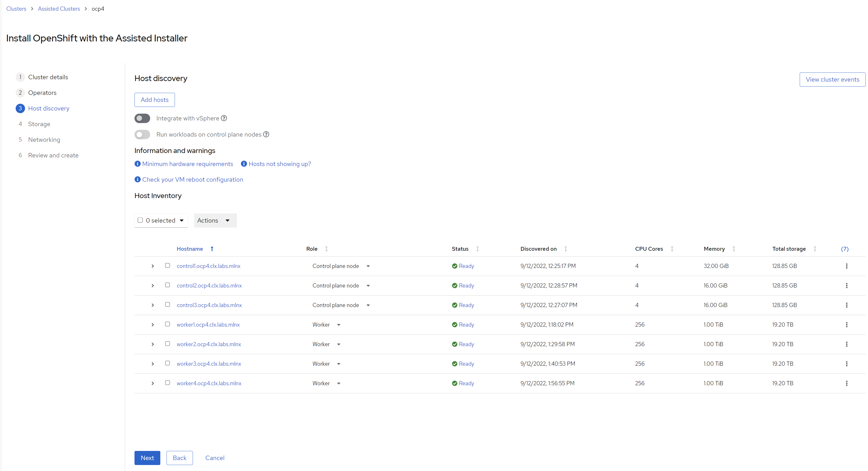Click Ready status icon for worker2 host
Screen dimensions: 868x471
(455, 344)
